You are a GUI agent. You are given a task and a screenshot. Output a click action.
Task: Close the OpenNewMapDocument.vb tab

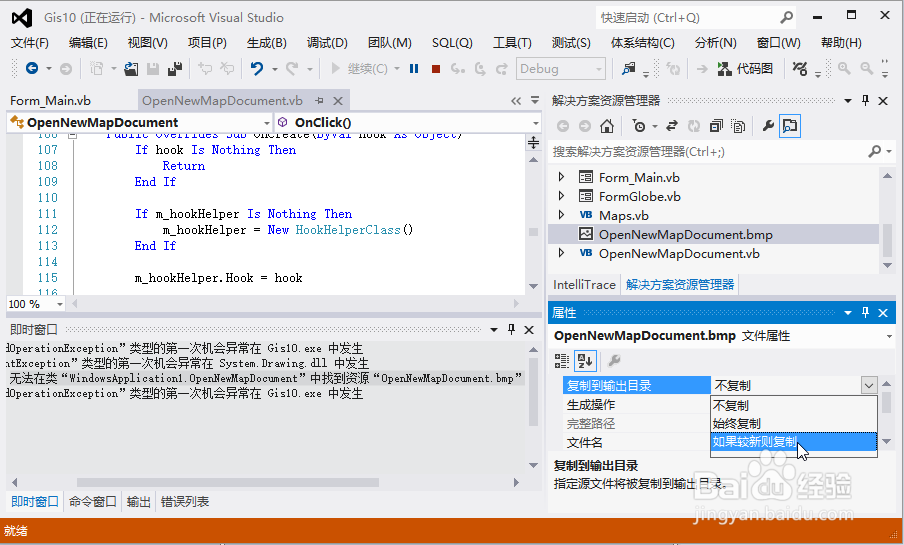click(338, 101)
